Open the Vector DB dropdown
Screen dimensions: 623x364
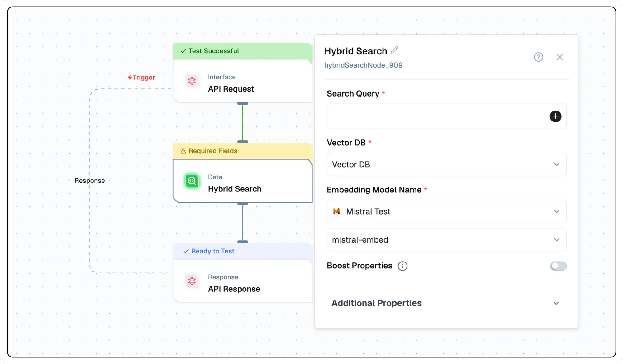(446, 164)
